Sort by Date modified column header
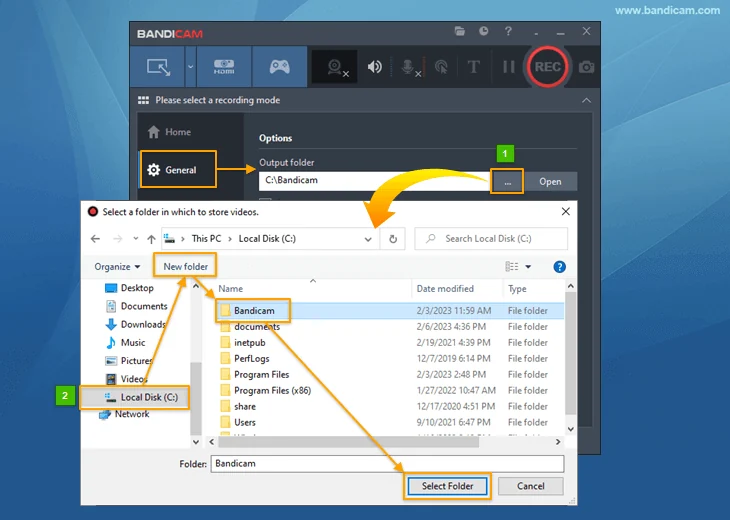 point(445,289)
